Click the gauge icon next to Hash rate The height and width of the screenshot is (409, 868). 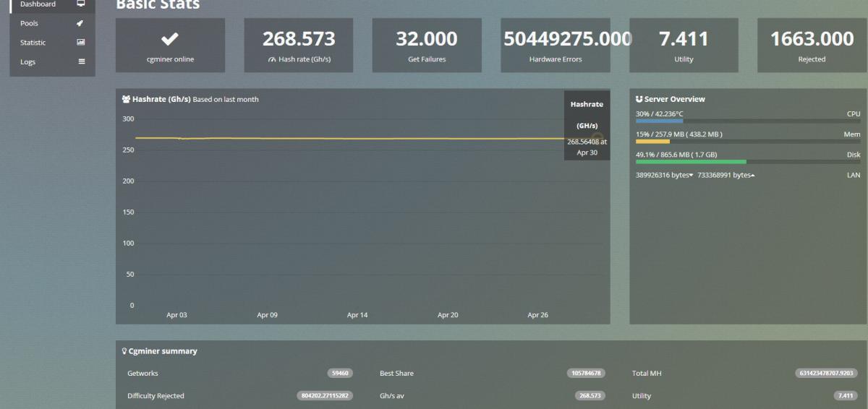pyautogui.click(x=271, y=59)
